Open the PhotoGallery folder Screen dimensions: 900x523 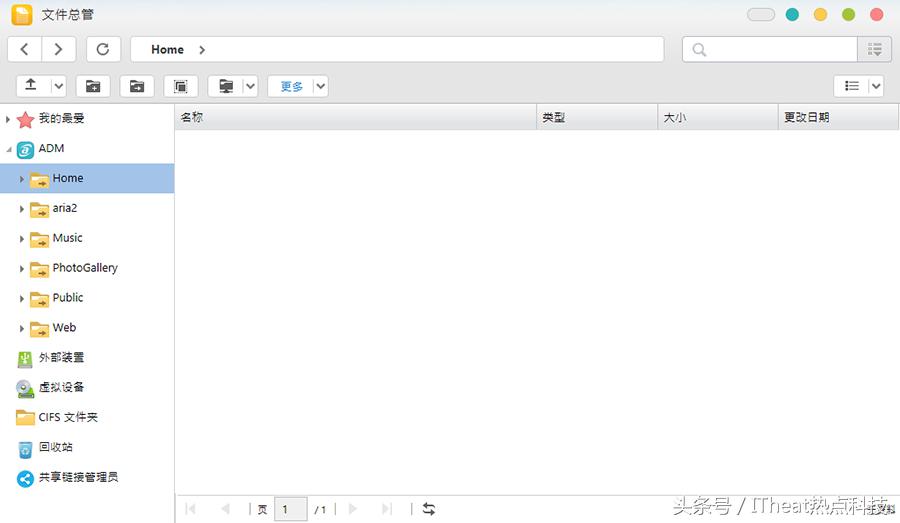pos(74,268)
